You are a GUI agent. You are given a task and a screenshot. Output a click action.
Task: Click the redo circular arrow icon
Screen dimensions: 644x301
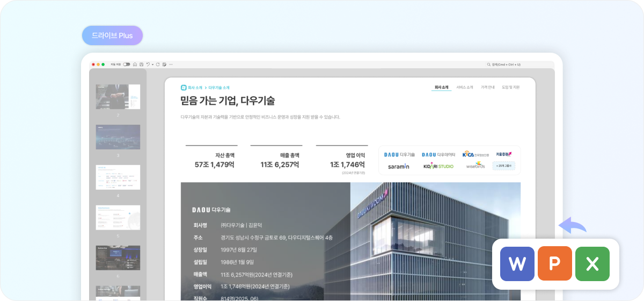click(158, 64)
